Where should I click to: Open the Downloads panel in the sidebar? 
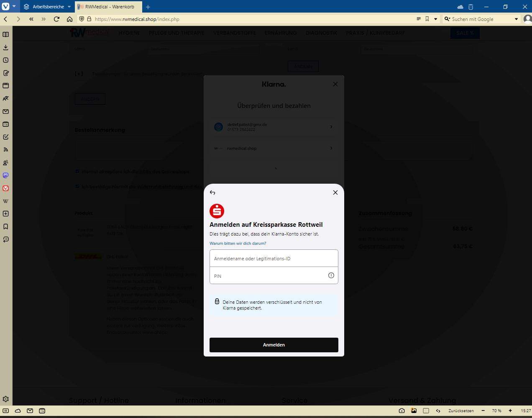[x=5, y=47]
